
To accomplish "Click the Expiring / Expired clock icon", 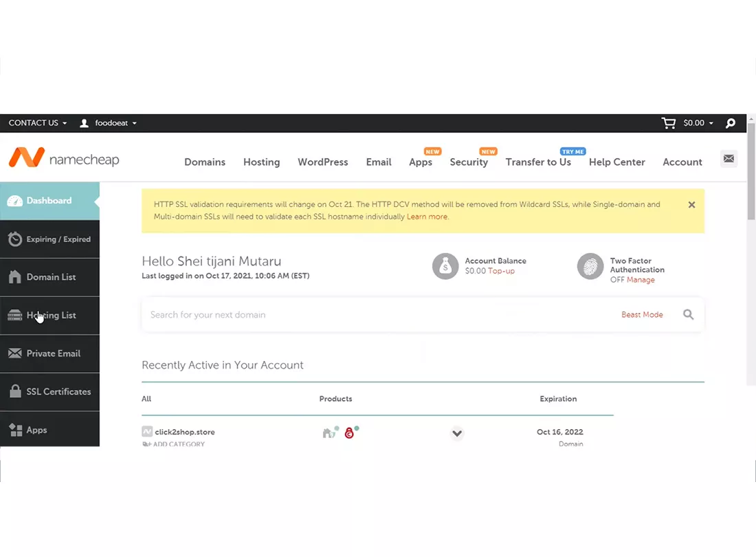I will tap(15, 239).
